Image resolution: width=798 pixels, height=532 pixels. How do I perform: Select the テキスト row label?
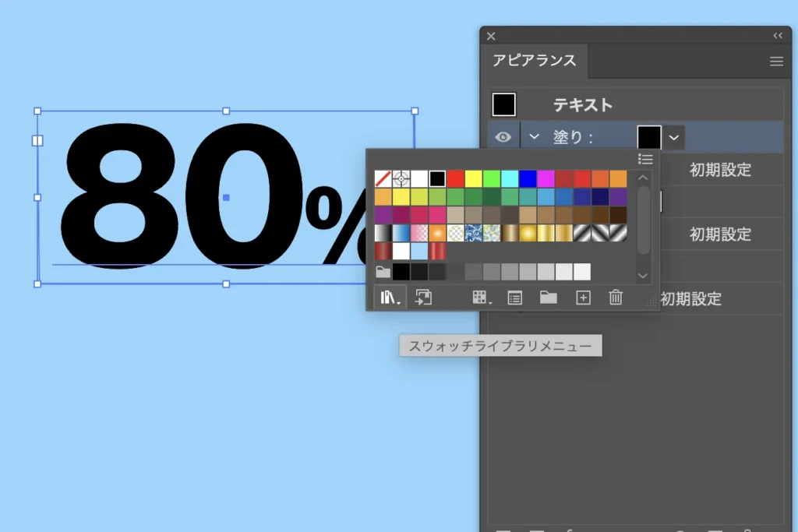[x=582, y=105]
